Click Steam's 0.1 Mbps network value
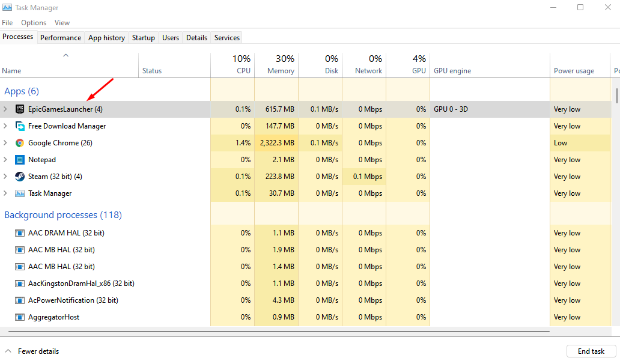620x364 pixels. click(x=368, y=176)
